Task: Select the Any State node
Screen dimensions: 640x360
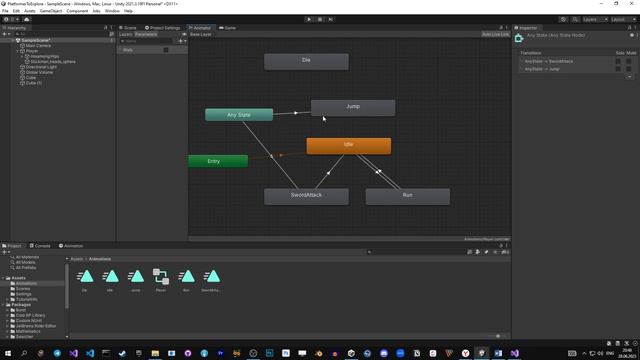Action: pyautogui.click(x=239, y=115)
